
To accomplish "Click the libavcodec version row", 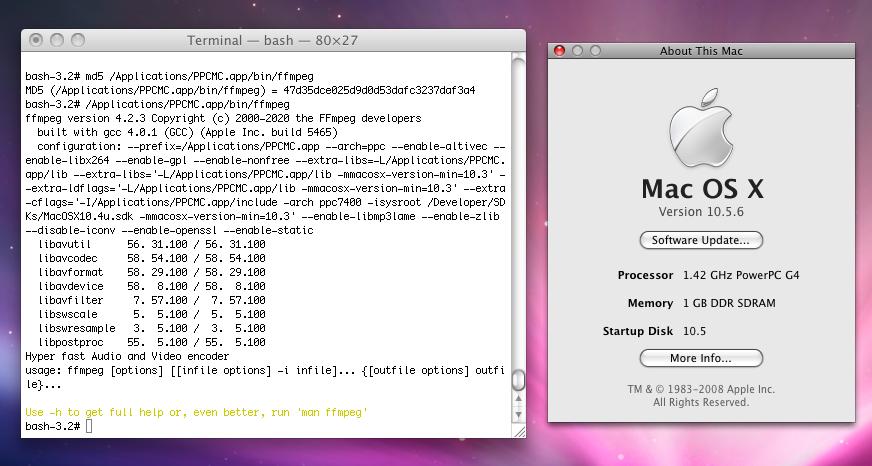I will pos(152,259).
